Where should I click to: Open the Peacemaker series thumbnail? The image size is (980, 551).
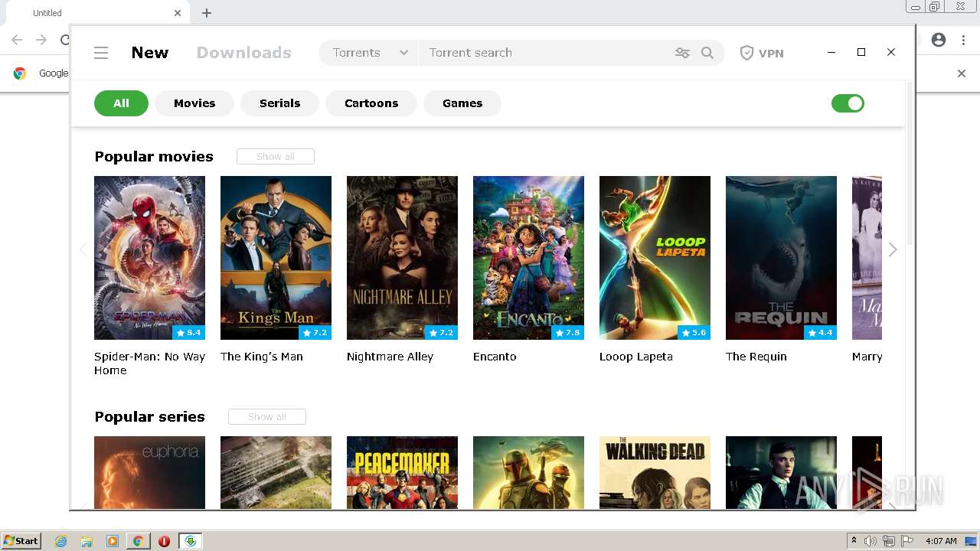(x=402, y=472)
